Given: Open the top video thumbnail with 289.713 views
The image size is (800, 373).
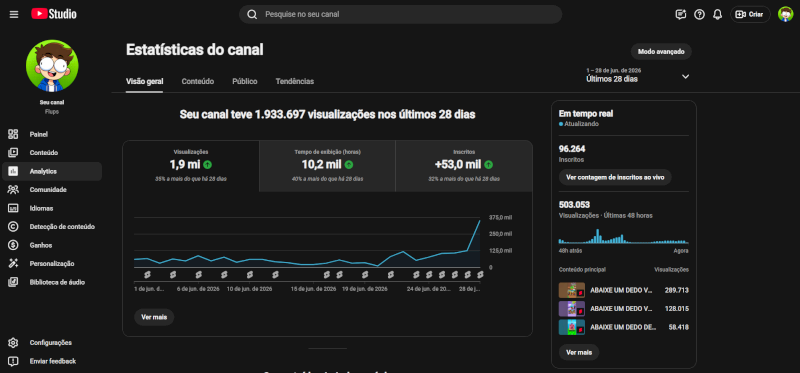Looking at the screenshot, I should 572,290.
